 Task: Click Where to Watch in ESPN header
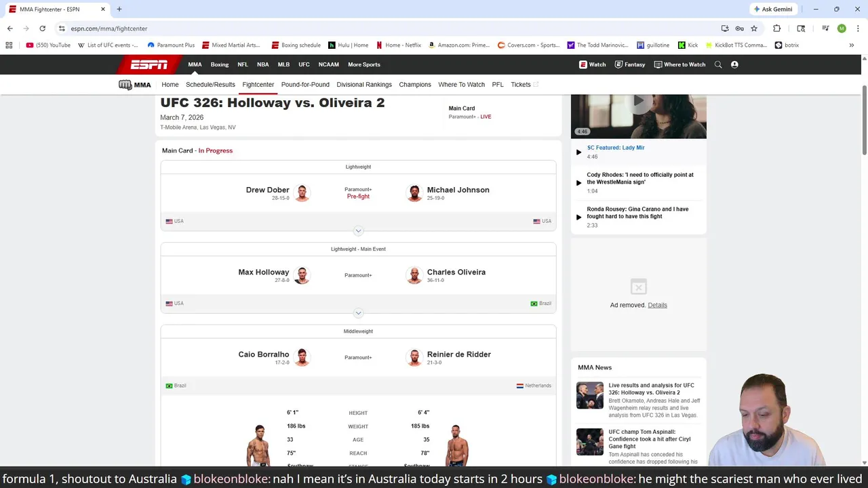tap(679, 64)
